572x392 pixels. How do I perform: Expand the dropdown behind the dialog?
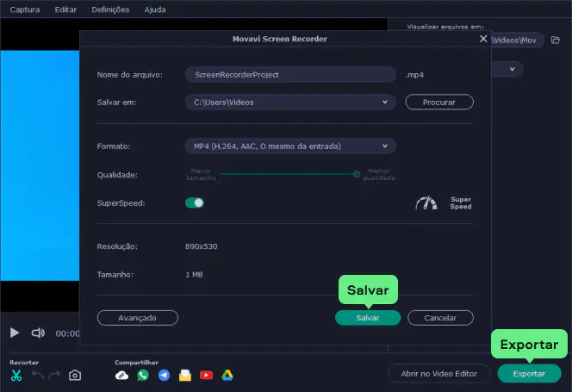point(513,69)
